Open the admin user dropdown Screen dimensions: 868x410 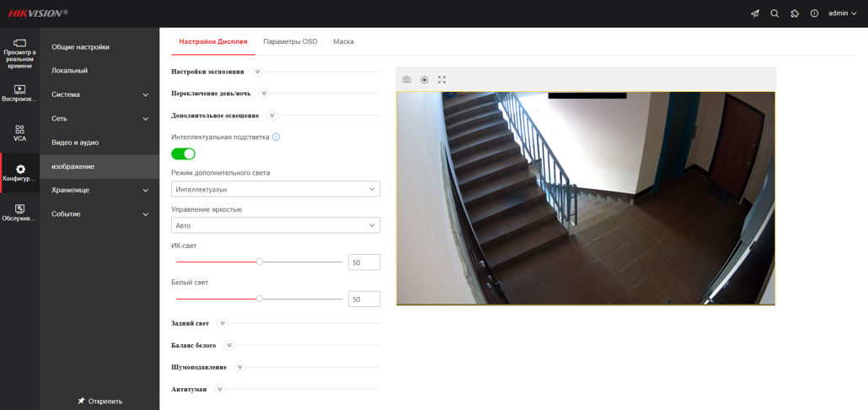click(x=842, y=13)
